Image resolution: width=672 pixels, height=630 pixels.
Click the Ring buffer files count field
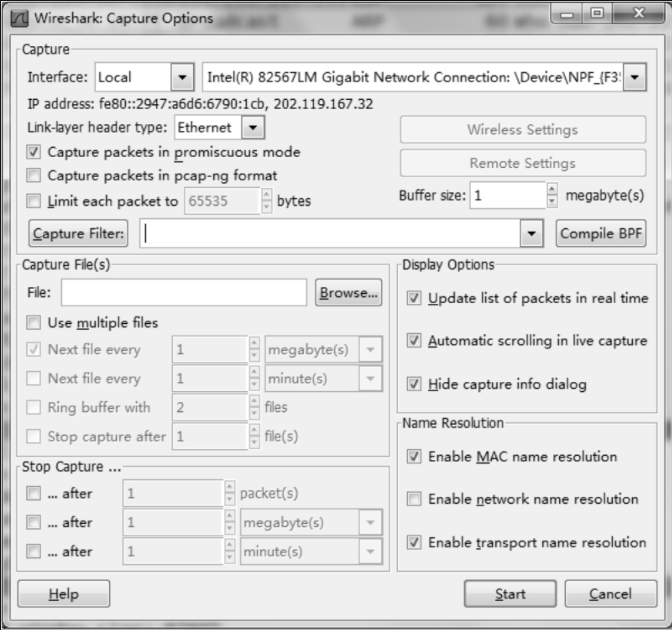click(x=210, y=407)
